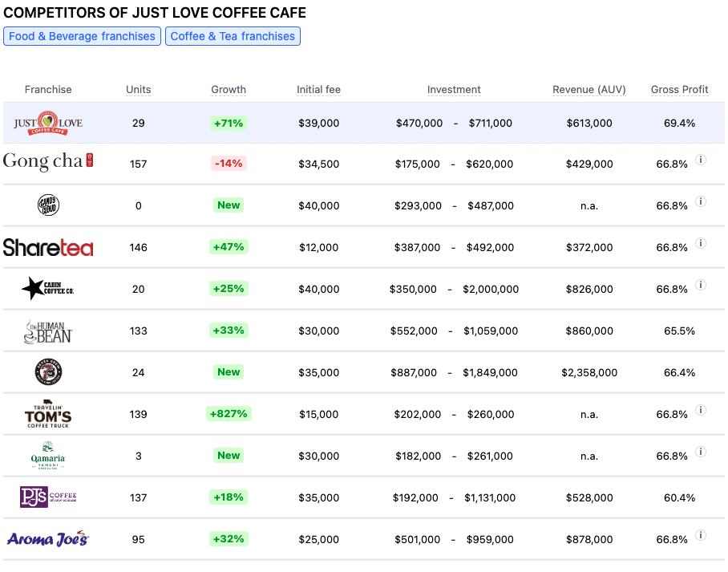The height and width of the screenshot is (572, 728).
Task: Show gross profit info for Travelin' Tom's
Action: [x=701, y=410]
